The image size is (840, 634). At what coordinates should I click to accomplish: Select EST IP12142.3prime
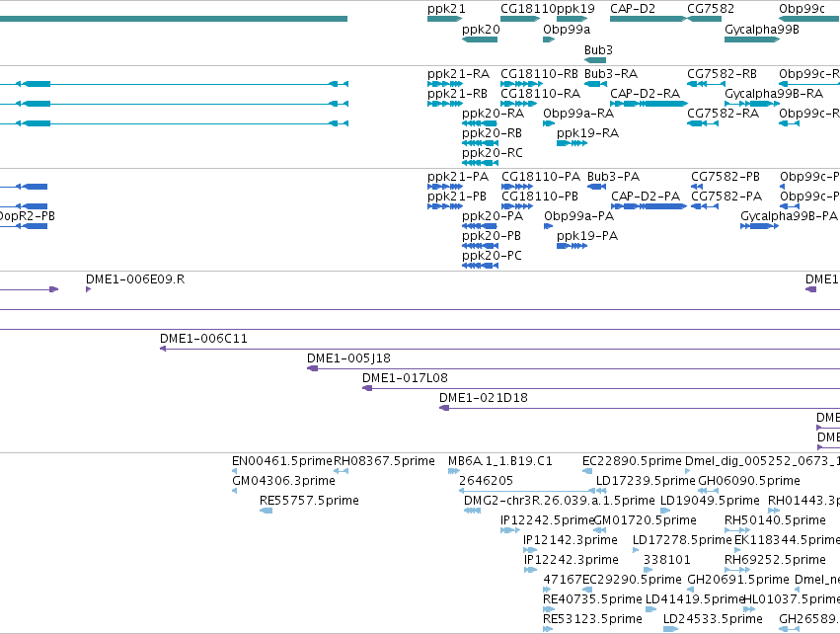[530, 550]
